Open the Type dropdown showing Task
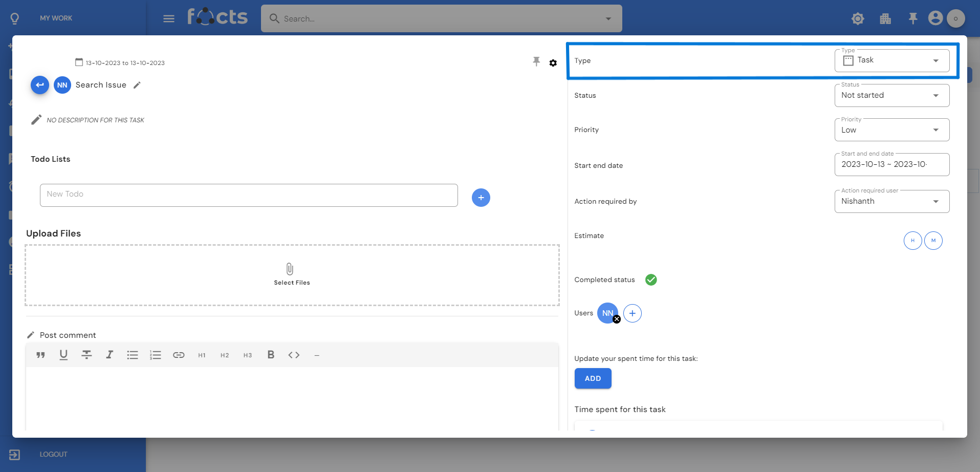Viewport: 980px width, 472px height. [x=891, y=60]
